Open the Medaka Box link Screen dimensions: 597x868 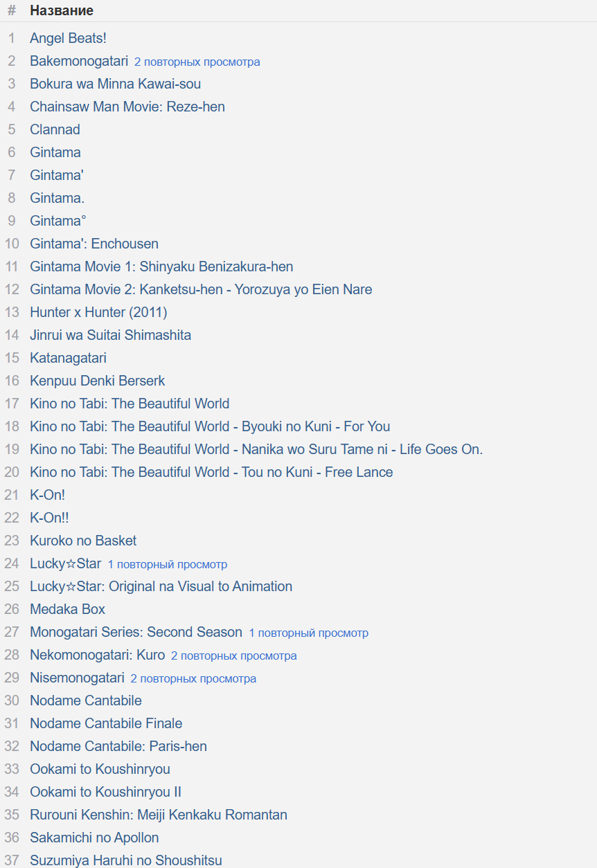click(67, 609)
